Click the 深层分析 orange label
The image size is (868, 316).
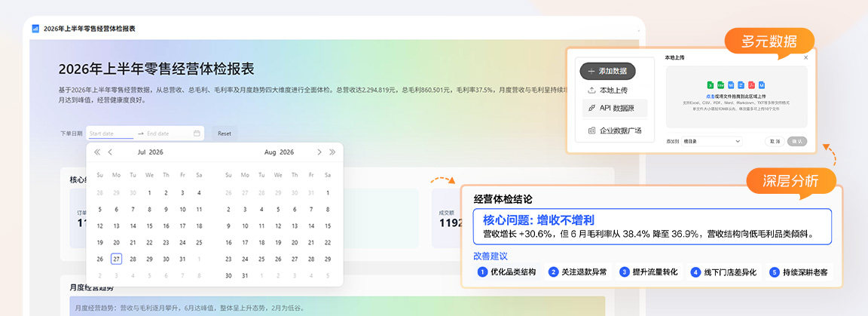point(791,181)
